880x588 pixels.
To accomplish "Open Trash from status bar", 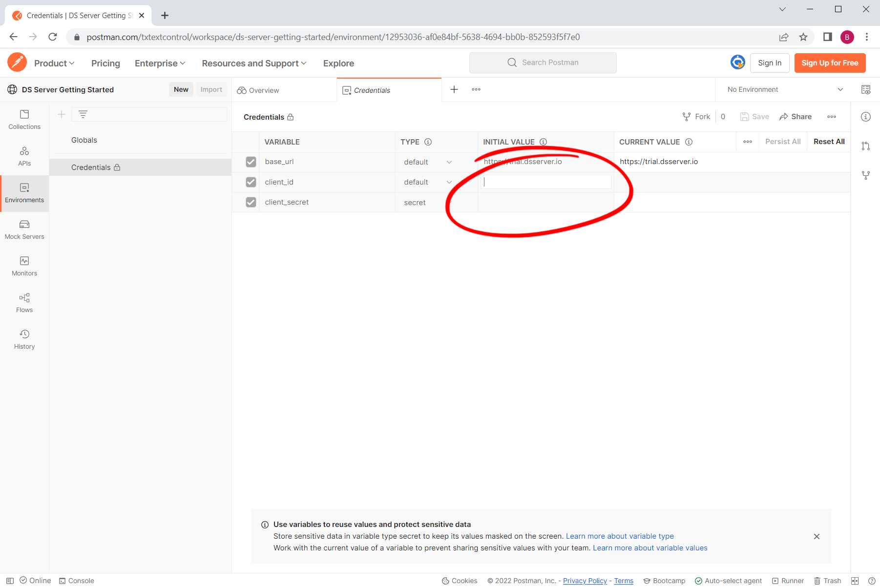I will [x=828, y=581].
